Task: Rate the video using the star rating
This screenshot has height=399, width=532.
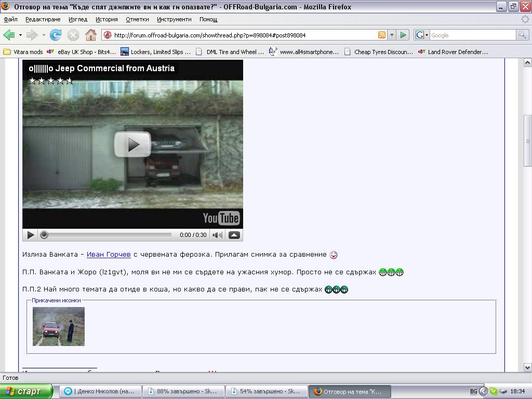Action: coord(50,81)
